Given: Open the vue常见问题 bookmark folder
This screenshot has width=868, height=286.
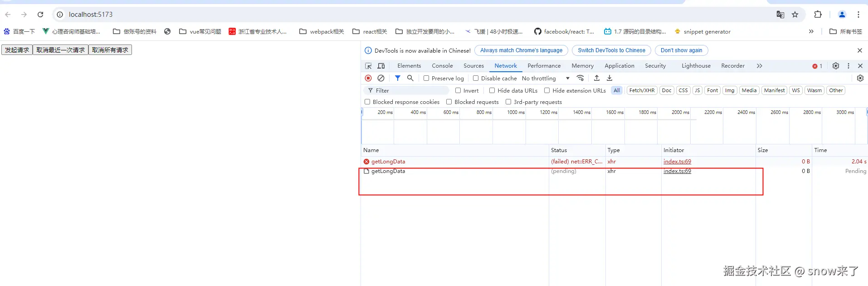Looking at the screenshot, I should point(200,31).
